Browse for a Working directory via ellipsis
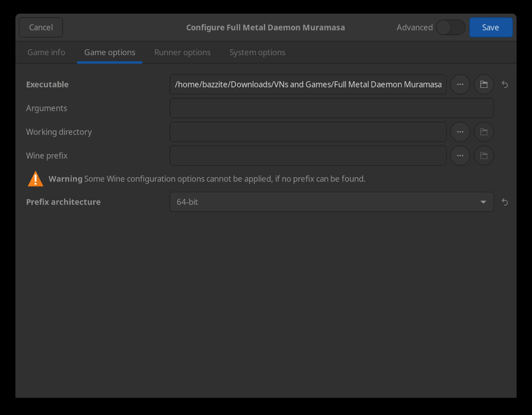The width and height of the screenshot is (532, 415). pos(460,132)
